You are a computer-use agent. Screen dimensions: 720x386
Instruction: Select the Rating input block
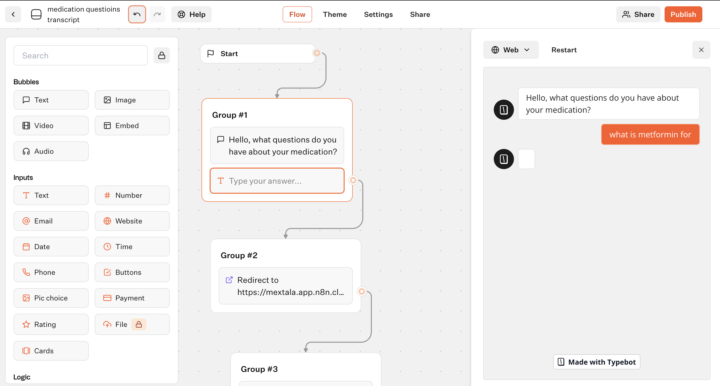51,324
